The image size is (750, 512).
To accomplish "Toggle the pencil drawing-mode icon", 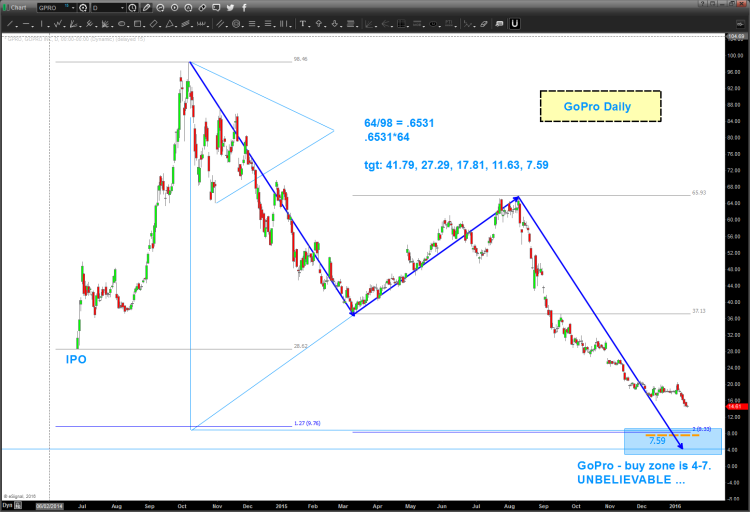I will (146, 8).
